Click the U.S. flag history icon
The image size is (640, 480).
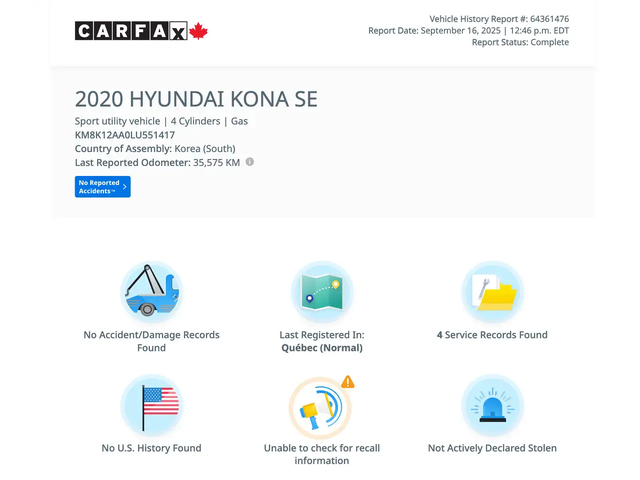(151, 405)
